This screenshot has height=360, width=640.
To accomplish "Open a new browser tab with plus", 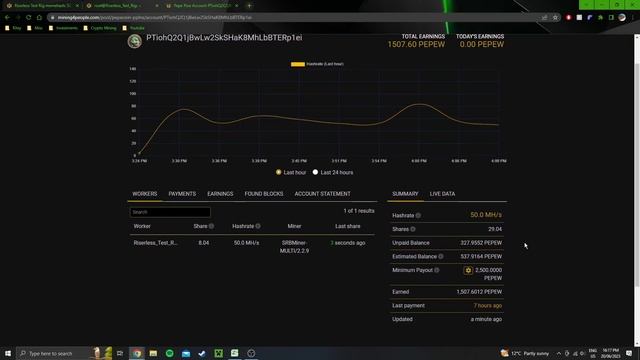I will point(249,6).
